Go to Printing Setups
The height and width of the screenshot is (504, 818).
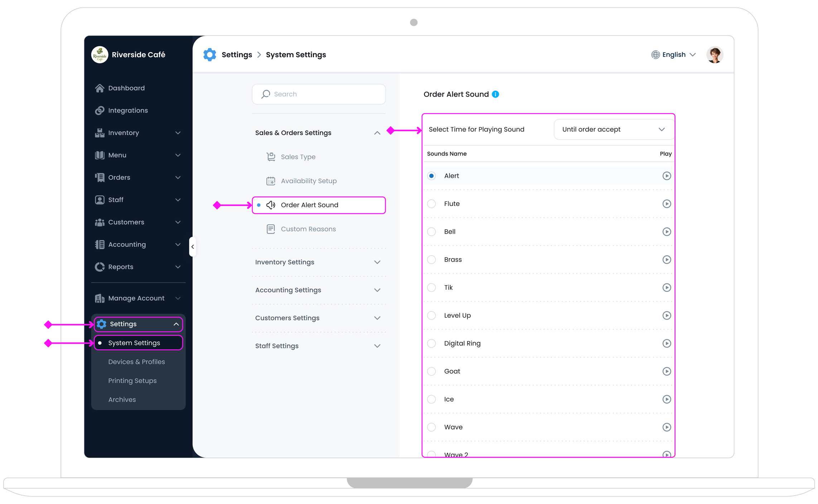click(132, 381)
